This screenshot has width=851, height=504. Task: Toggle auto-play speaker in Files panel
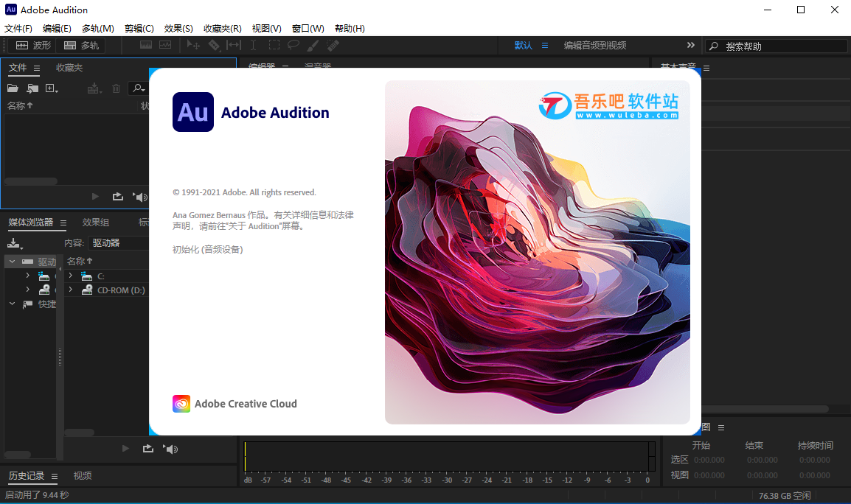(140, 197)
